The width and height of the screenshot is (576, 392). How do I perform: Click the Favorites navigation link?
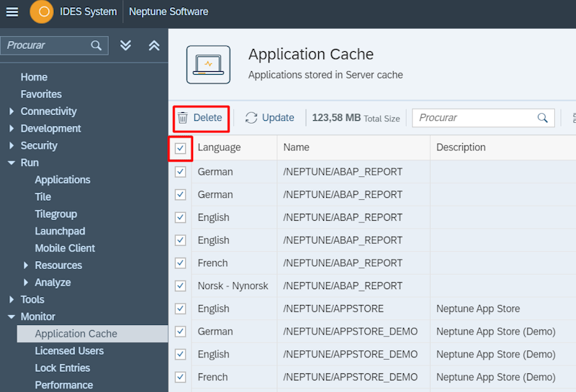pos(41,94)
